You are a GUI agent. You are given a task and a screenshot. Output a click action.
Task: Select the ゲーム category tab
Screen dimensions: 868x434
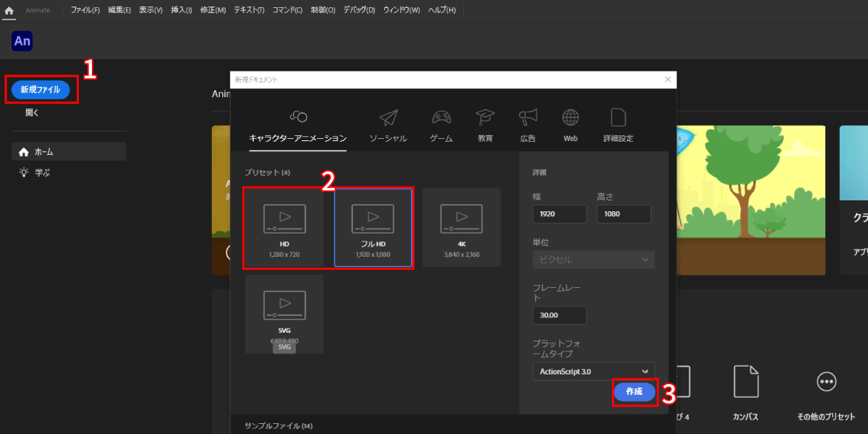click(442, 127)
